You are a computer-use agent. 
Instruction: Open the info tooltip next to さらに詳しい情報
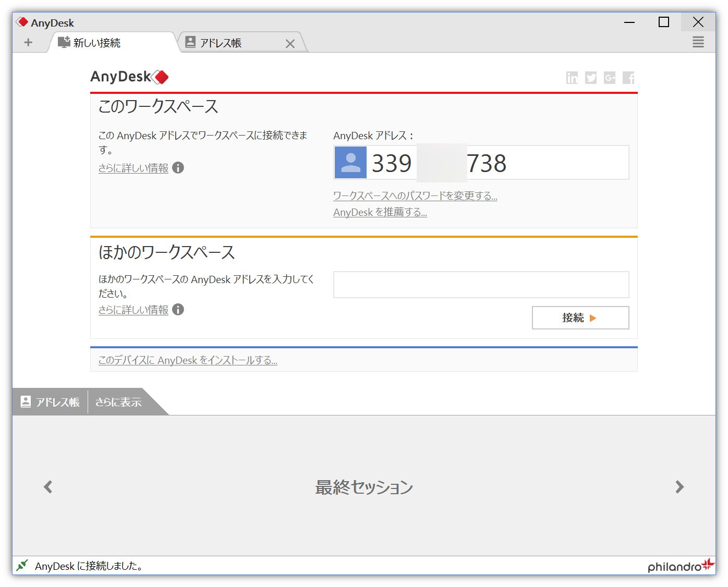point(178,168)
